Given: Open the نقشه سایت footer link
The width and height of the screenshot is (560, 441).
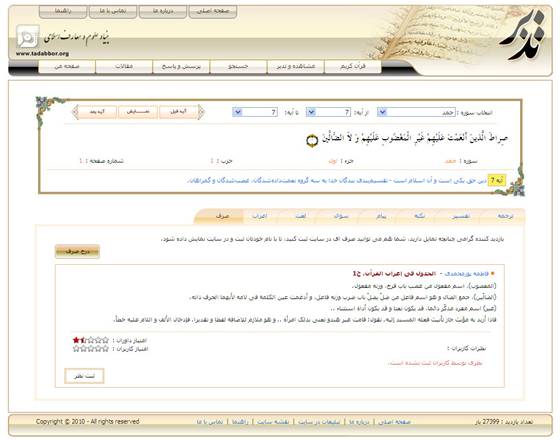Looking at the screenshot, I should click(x=273, y=422).
